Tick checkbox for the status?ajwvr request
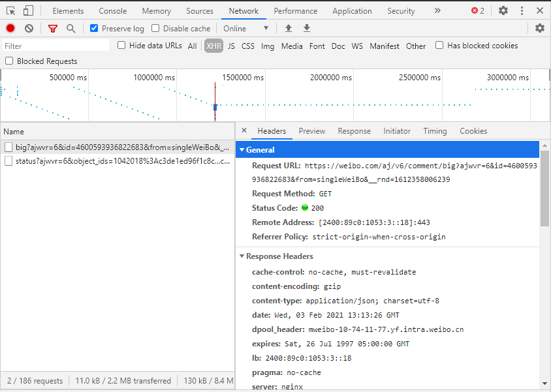This screenshot has height=392, width=551. tap(8, 161)
